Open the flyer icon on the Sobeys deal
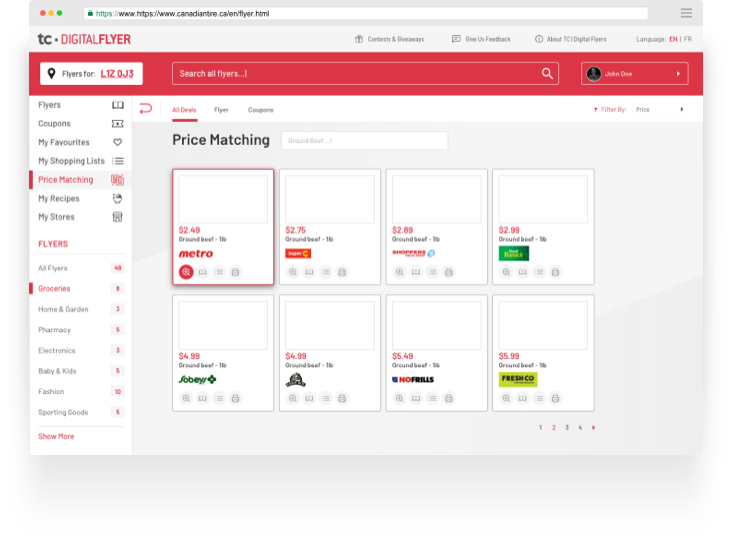 (203, 398)
